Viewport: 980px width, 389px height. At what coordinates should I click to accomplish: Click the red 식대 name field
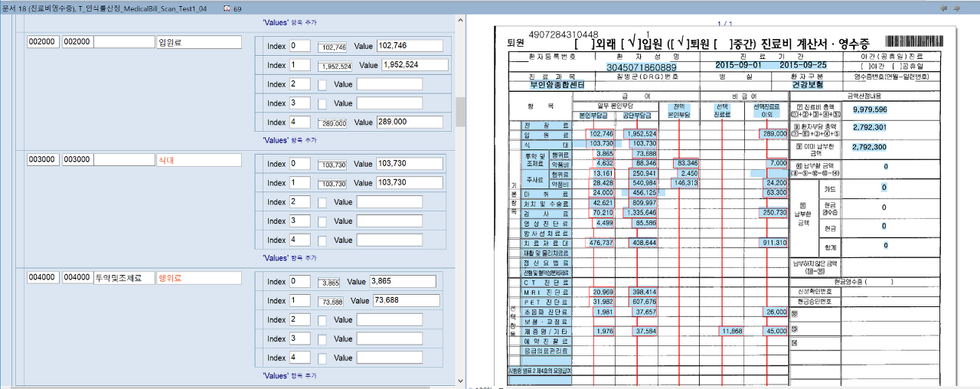pyautogui.click(x=198, y=160)
